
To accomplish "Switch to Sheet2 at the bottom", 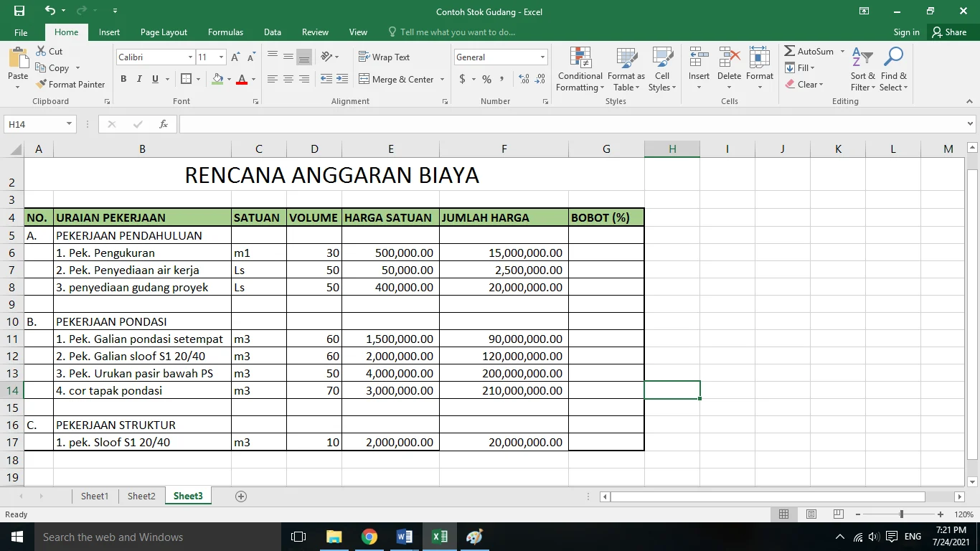I will click(x=141, y=496).
